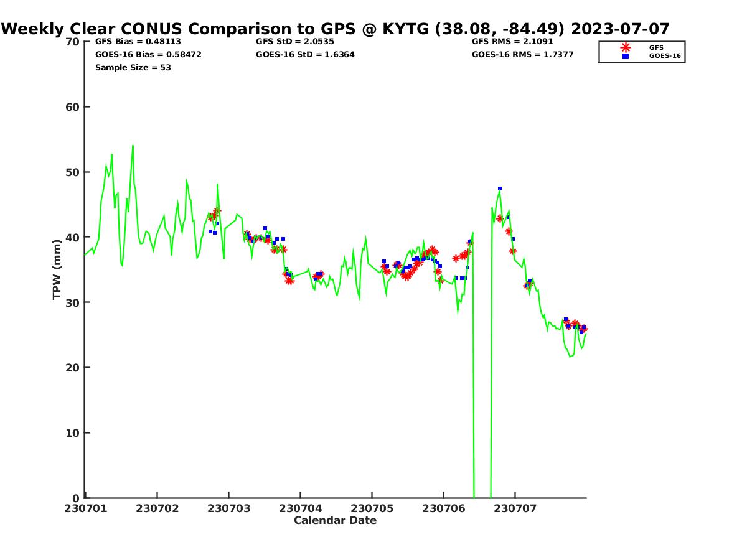This screenshot has width=747, height=560.
Task: Click the red GFS asterisk legend marker
Action: pos(626,47)
